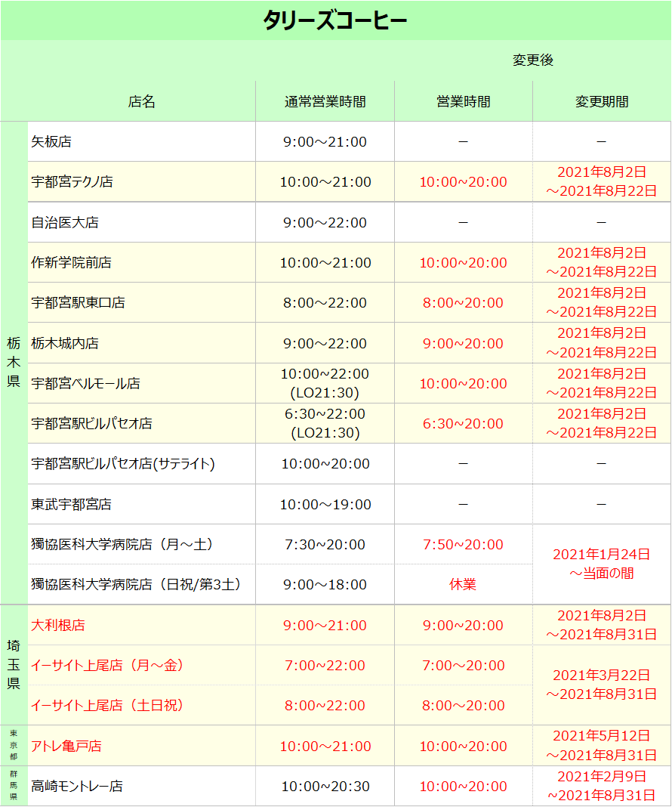
Task: Select the store name 矢板店
Action: [51, 141]
